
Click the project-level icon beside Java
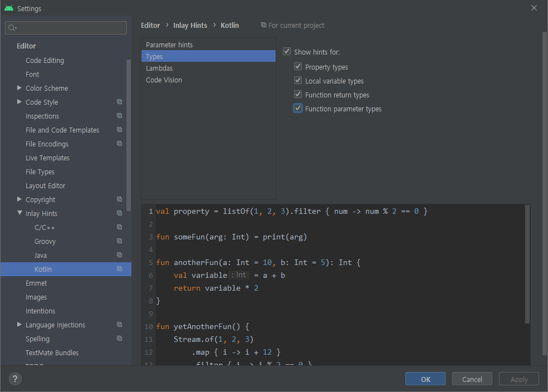click(x=119, y=255)
